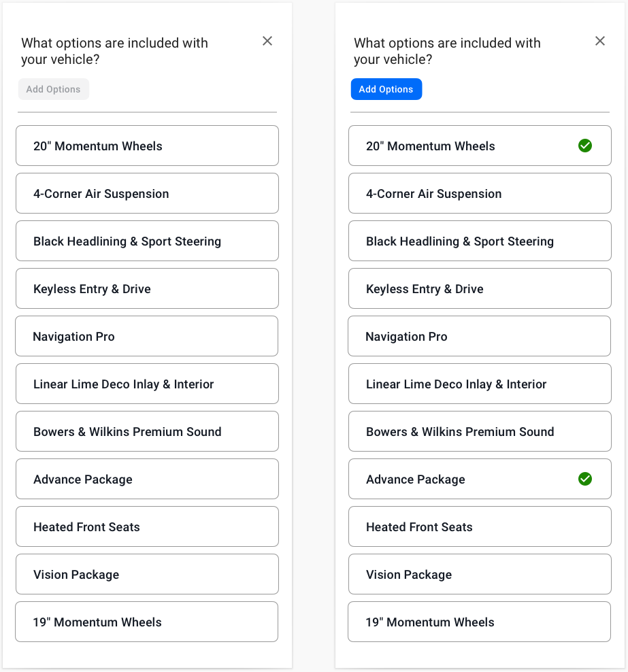Close the panel with the blue Add Options button
Image resolution: width=628 pixels, height=672 pixels.
click(x=600, y=41)
